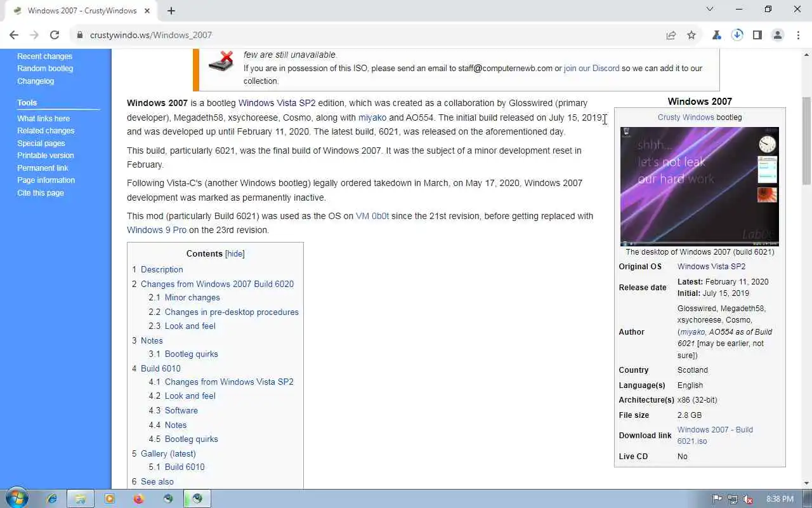Click the muted volume tray icon

tap(748, 499)
